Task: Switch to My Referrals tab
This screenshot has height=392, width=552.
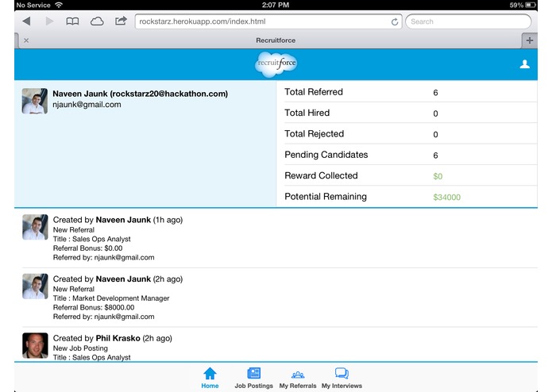Action: [298, 378]
